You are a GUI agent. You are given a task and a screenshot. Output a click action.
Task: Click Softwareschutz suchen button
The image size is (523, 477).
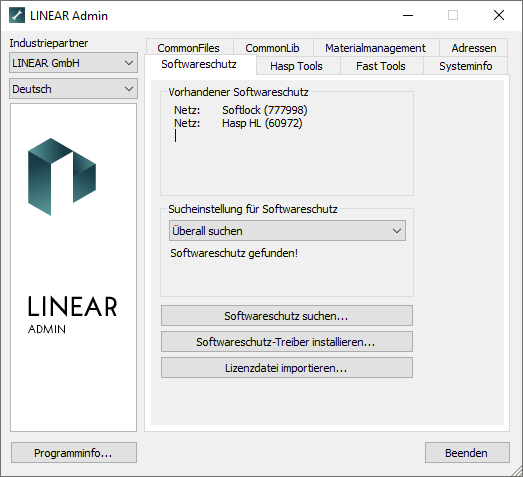287,316
